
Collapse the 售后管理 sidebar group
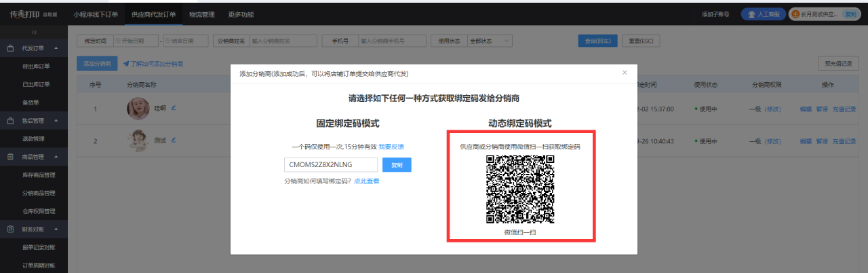click(56, 121)
